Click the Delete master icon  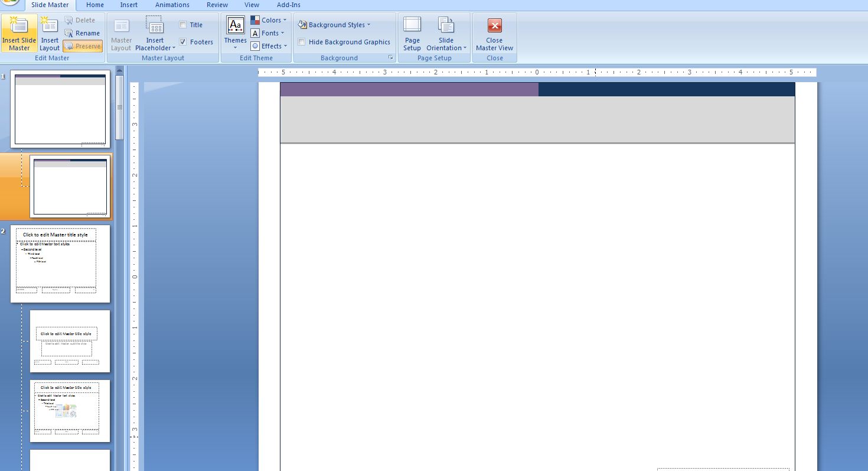click(x=79, y=20)
